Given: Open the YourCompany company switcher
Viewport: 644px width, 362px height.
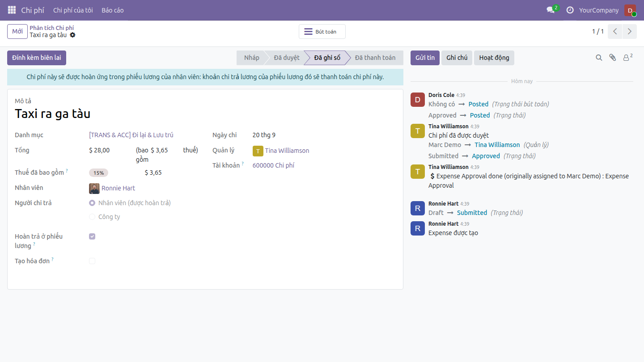Looking at the screenshot, I should (599, 10).
